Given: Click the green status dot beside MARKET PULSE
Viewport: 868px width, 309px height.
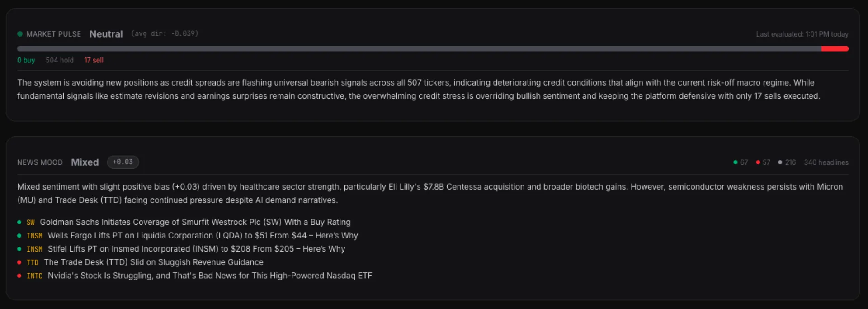Looking at the screenshot, I should [x=19, y=34].
